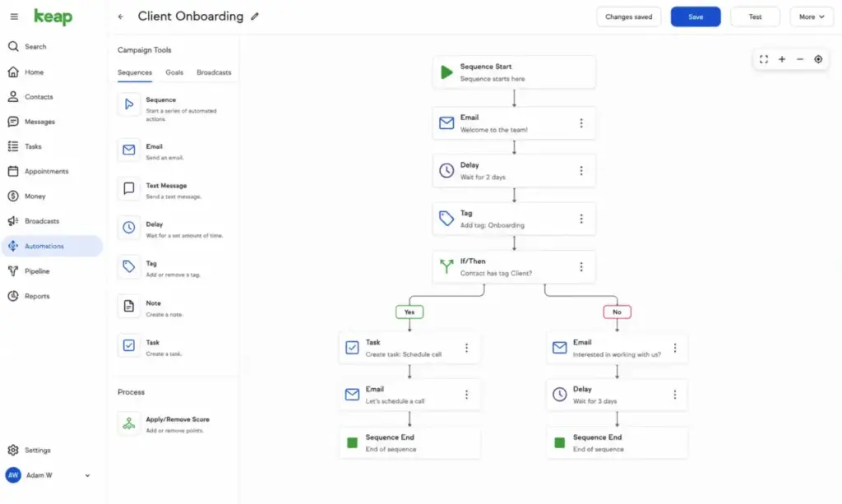Click the Reports chart icon
Viewport: 842px width, 504px height.
coord(13,296)
